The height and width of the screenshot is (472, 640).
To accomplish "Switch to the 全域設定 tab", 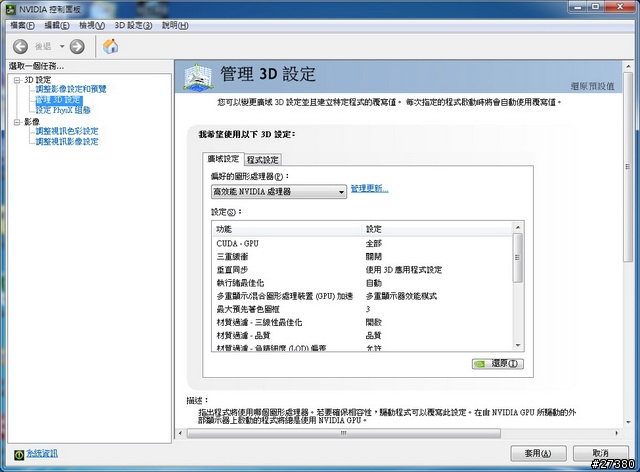I will [223, 159].
